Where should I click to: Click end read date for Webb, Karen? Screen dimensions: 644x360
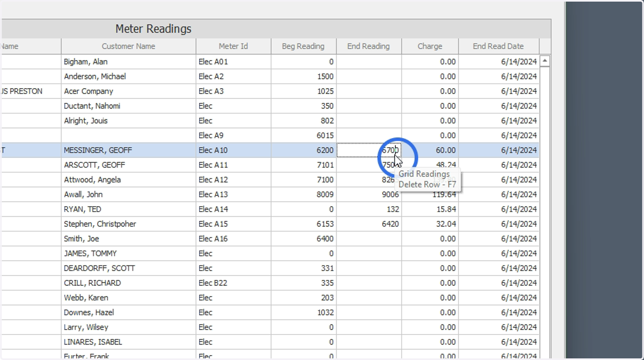point(519,298)
